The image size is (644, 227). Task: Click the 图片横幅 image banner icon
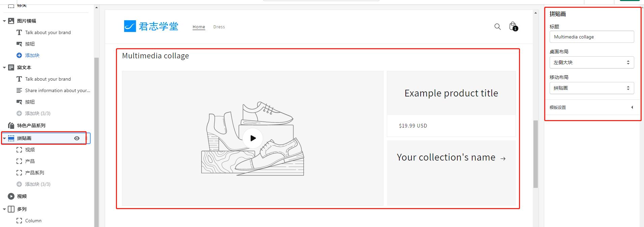(11, 21)
